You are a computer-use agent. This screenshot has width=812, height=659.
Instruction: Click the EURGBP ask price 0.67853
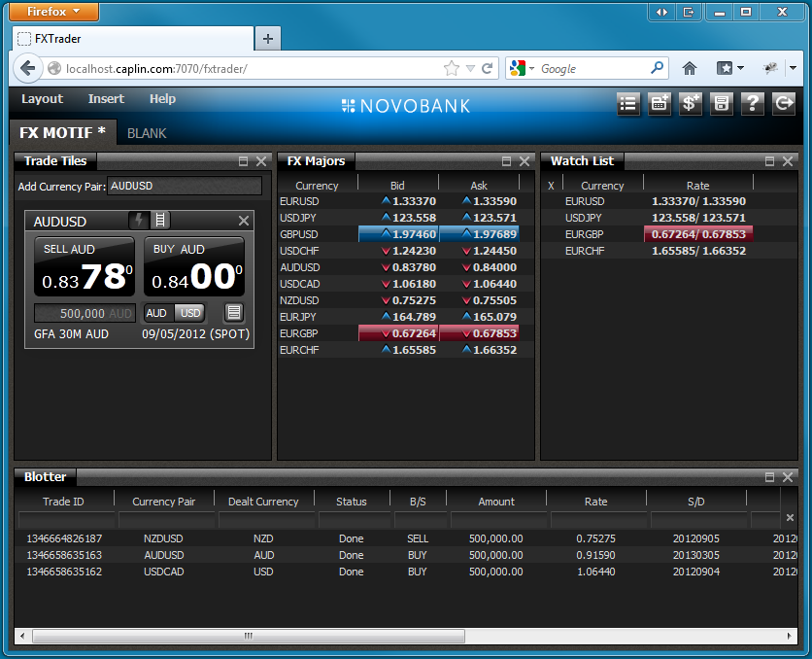point(480,333)
